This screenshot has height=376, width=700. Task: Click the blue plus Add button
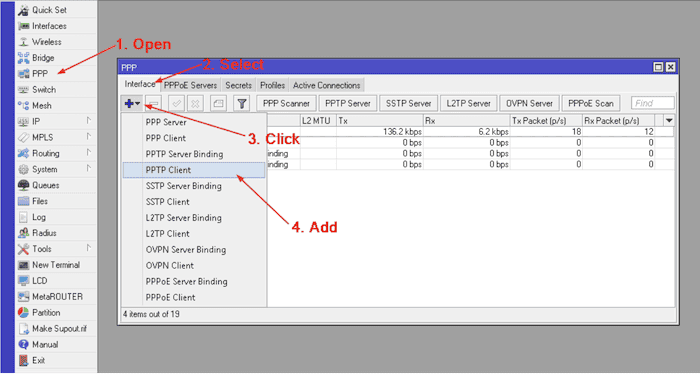click(132, 103)
